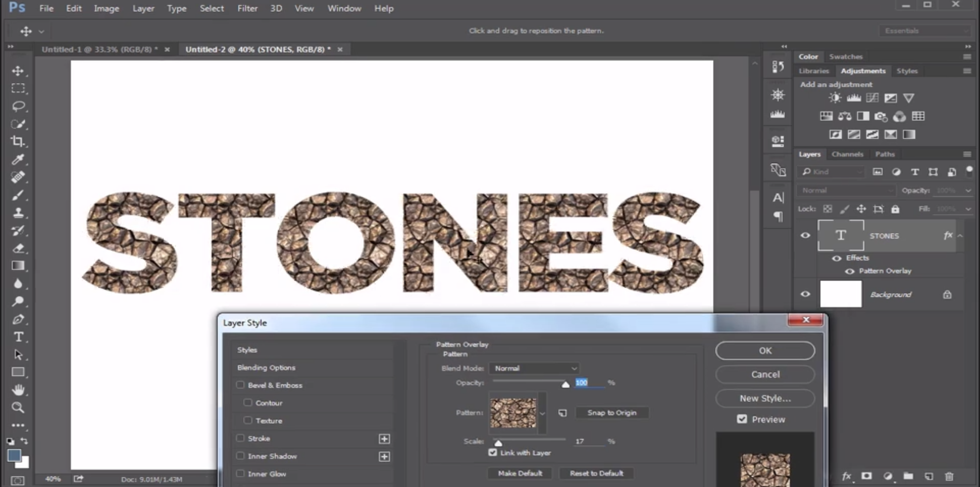Switch to the Channels tab
The height and width of the screenshot is (487, 980).
point(847,154)
